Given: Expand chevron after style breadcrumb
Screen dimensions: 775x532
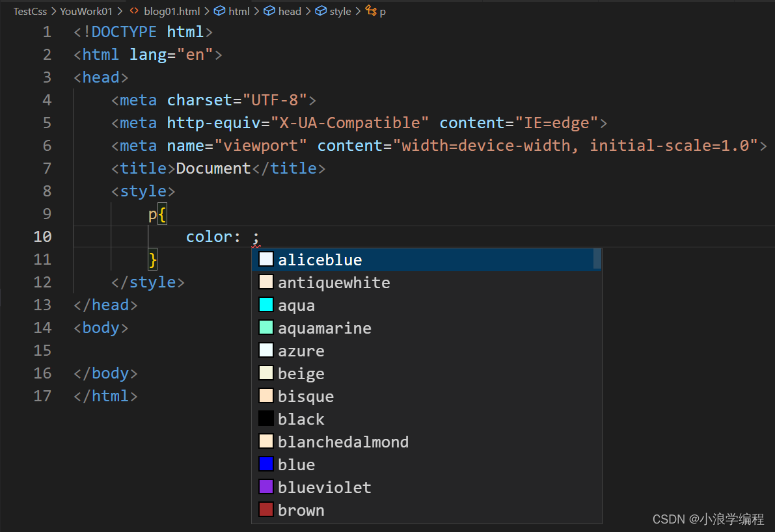Looking at the screenshot, I should [x=358, y=11].
